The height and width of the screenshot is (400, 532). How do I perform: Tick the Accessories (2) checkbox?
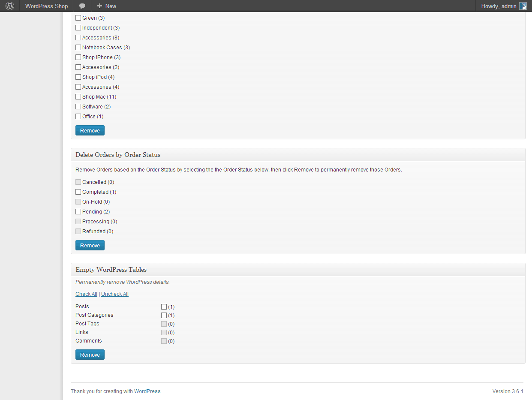pos(78,67)
